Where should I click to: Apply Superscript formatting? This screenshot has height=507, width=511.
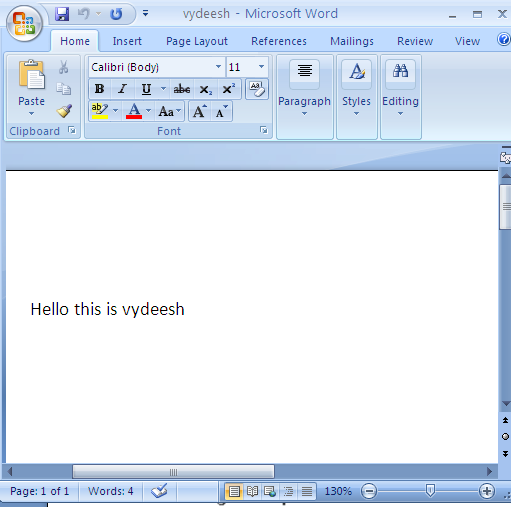click(229, 89)
